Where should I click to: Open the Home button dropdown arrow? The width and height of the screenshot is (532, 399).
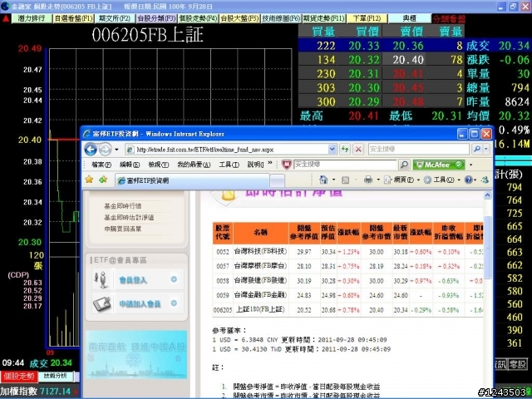tap(333, 180)
